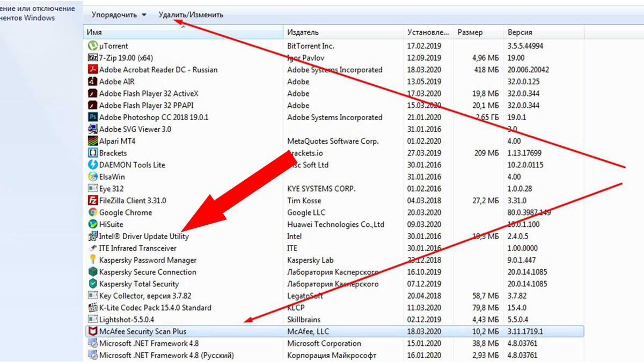
Task: Select the Key Collector icon
Action: point(92,295)
